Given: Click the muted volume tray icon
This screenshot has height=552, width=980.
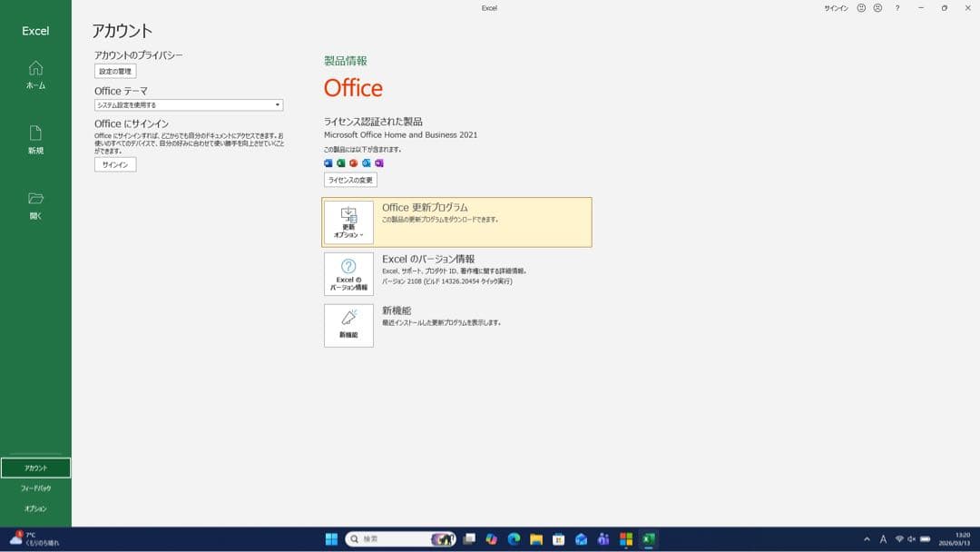Looking at the screenshot, I should 912,539.
